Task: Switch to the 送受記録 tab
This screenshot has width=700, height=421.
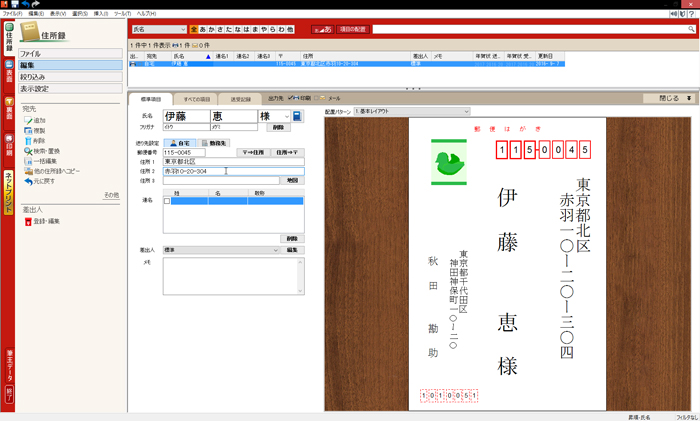Action: (242, 99)
